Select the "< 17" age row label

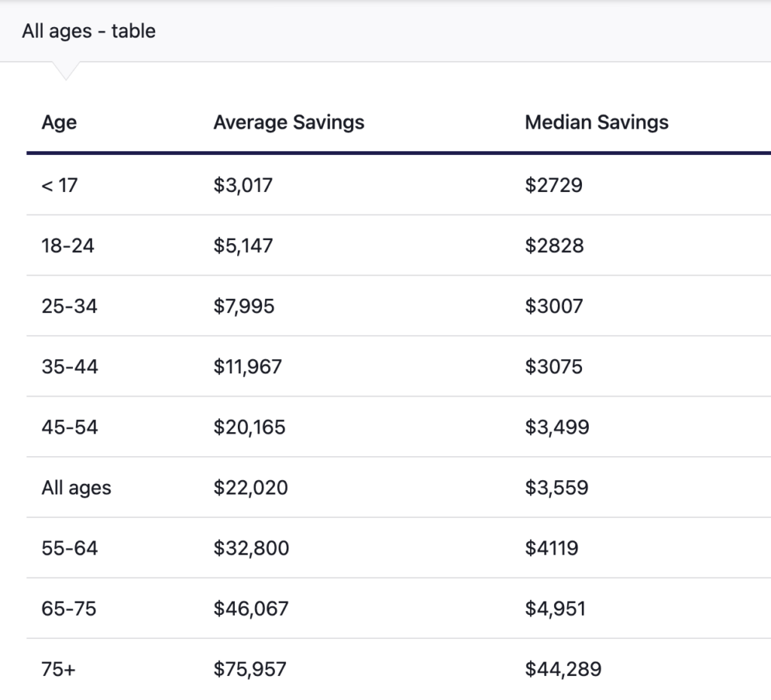click(59, 185)
